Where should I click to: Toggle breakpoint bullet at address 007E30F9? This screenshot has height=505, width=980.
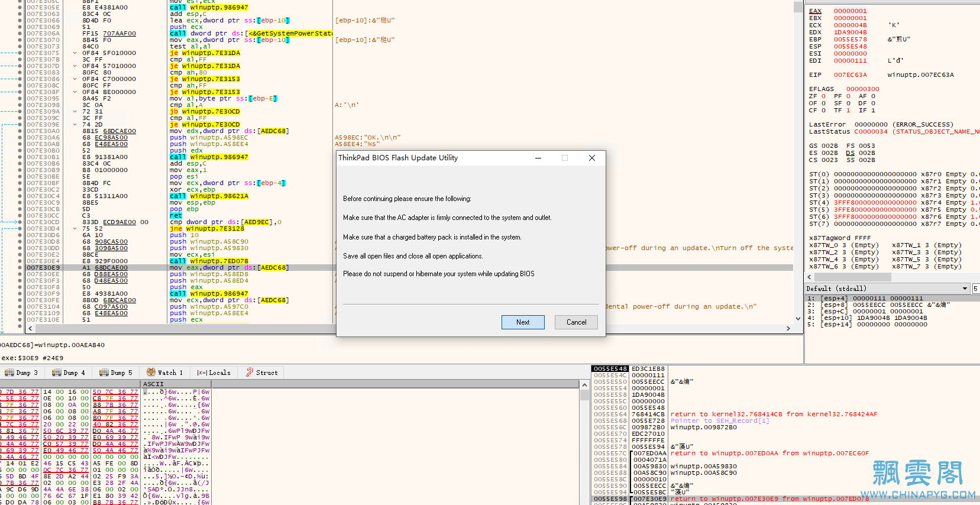tap(20, 294)
